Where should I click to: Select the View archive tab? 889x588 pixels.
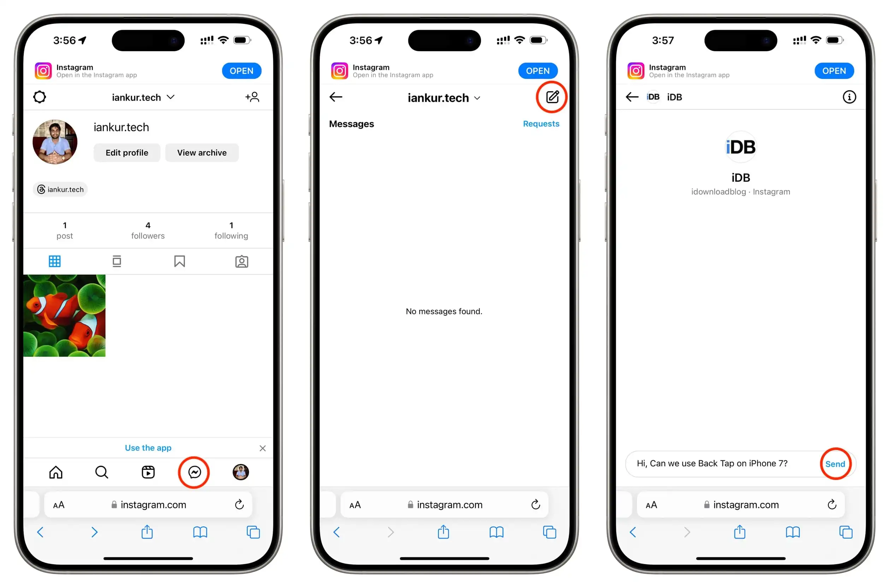coord(202,152)
